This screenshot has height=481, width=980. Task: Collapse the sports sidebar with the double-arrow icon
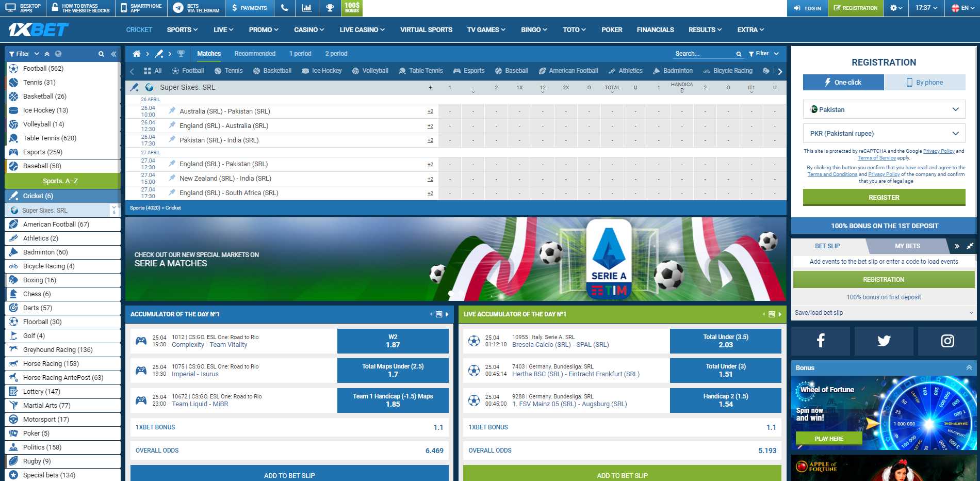coord(113,54)
